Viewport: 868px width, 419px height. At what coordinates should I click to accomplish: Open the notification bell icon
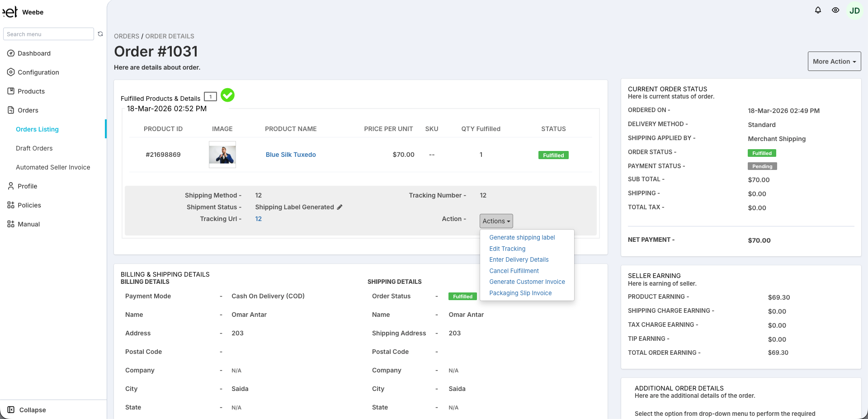[818, 10]
